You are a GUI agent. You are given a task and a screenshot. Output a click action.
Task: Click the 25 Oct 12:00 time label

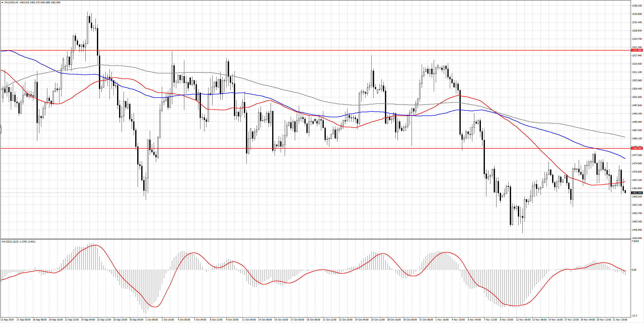[378, 320]
